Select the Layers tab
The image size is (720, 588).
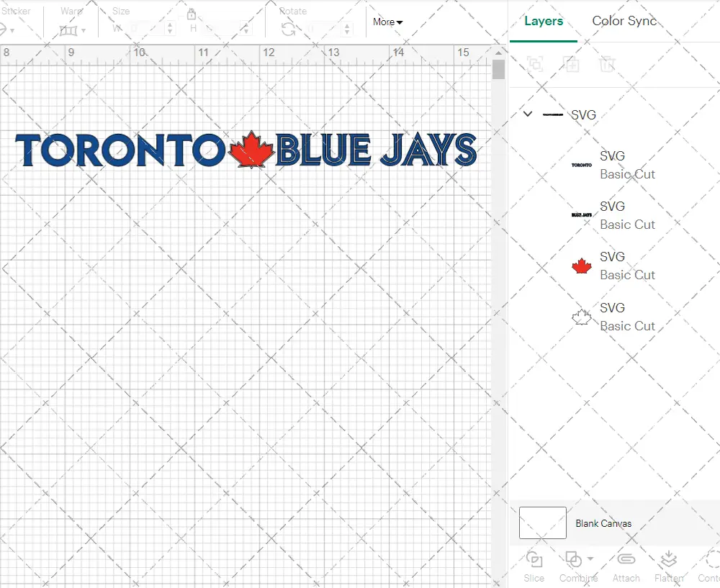click(544, 21)
